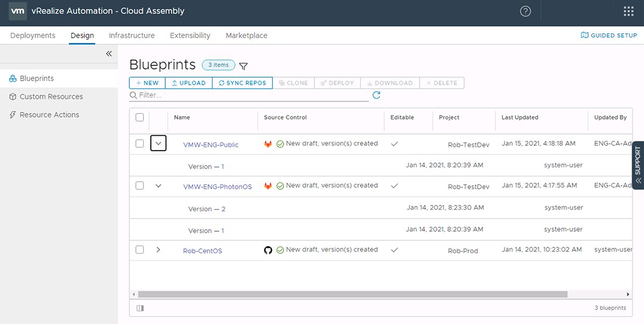Check the select-all checkbox in table header
The image size is (644, 324).
(x=140, y=117)
